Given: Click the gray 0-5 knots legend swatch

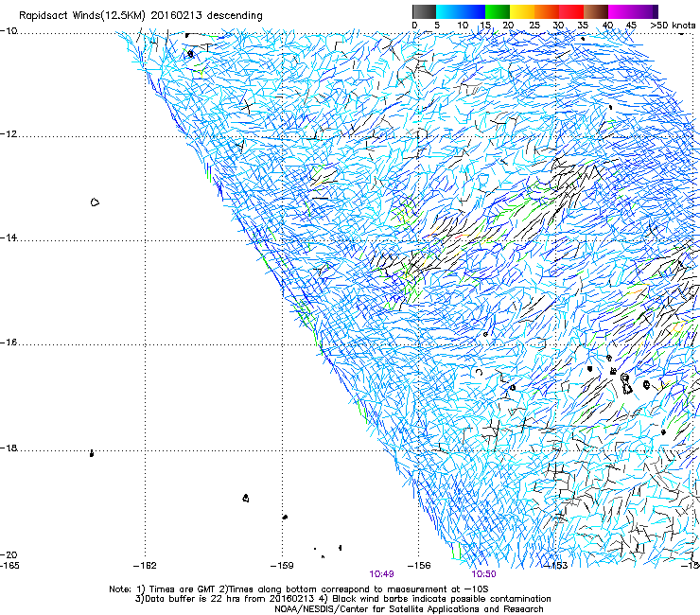Looking at the screenshot, I should click(x=424, y=11).
